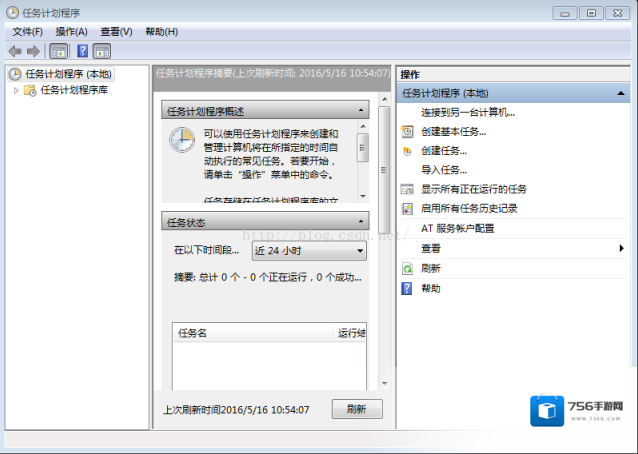
Task: Click the 启用所有任务历史记录 icon
Action: pos(407,209)
